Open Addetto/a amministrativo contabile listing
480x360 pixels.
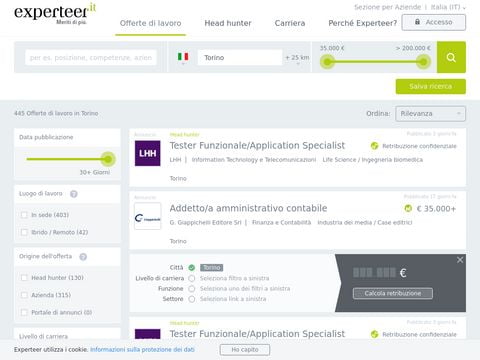[248, 208]
